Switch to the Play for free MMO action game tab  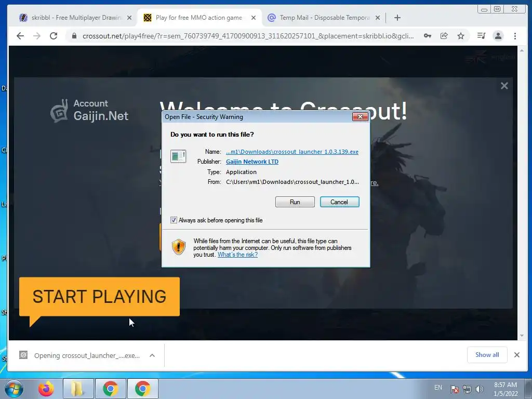199,18
